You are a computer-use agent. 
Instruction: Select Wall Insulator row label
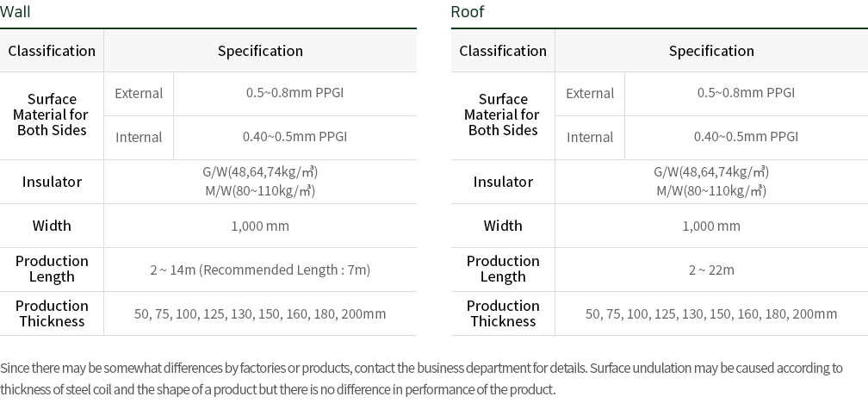[x=52, y=182]
